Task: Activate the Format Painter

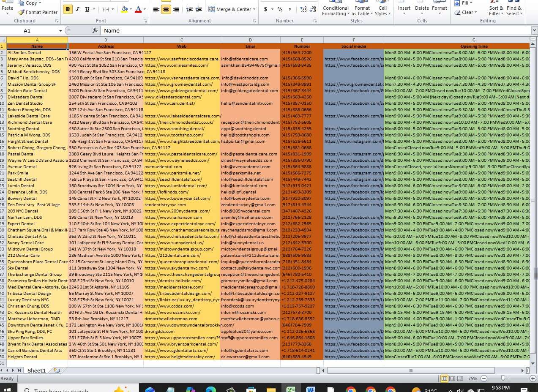Action: point(38,12)
